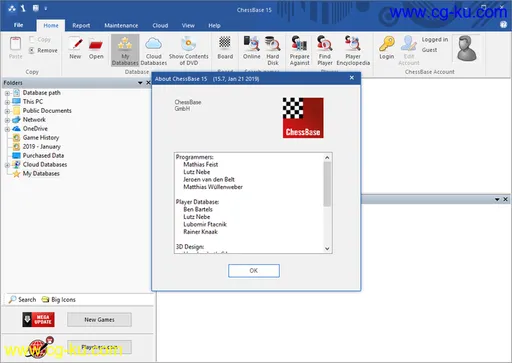Open the Report ribbon tab

pos(81,25)
